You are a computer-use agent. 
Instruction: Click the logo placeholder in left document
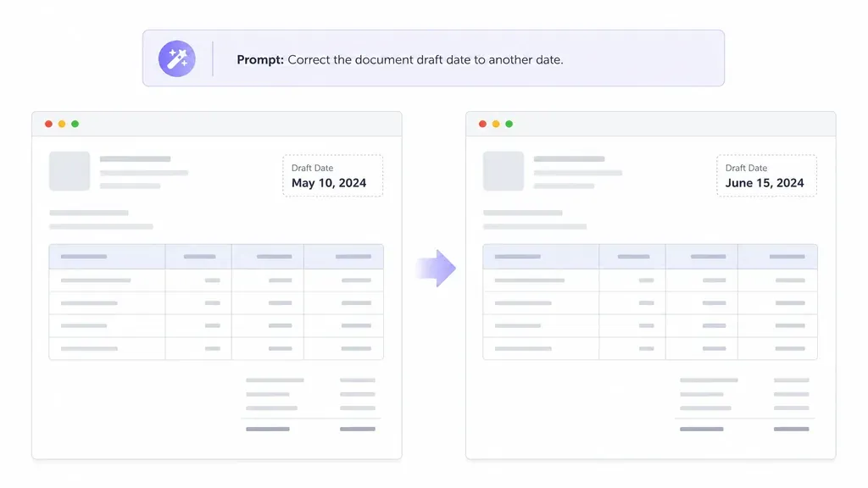70,171
